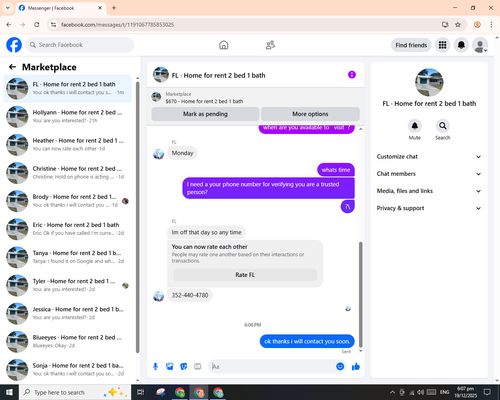Click the 'Monday' message bubble
The height and width of the screenshot is (400, 500).
182,153
